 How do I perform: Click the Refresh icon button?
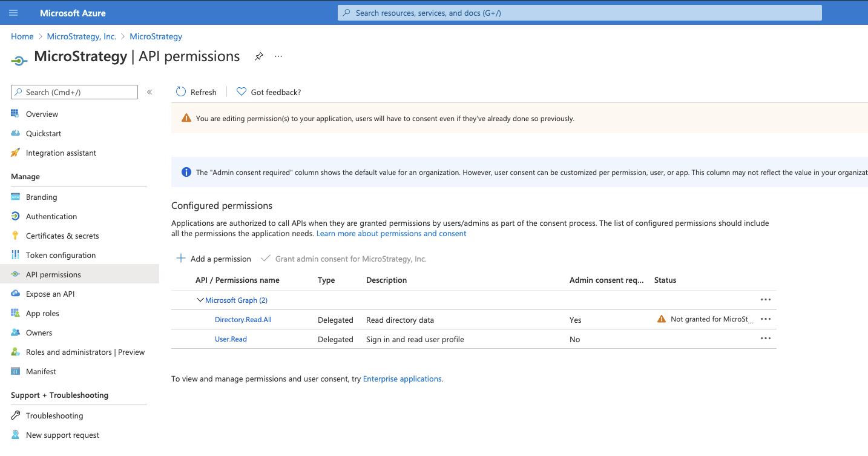click(181, 92)
